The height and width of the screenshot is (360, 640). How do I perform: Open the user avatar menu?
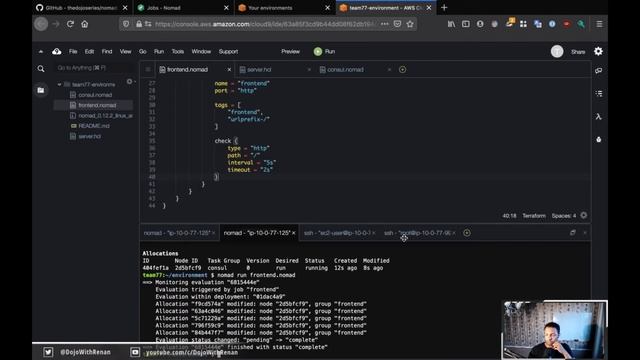557,51
